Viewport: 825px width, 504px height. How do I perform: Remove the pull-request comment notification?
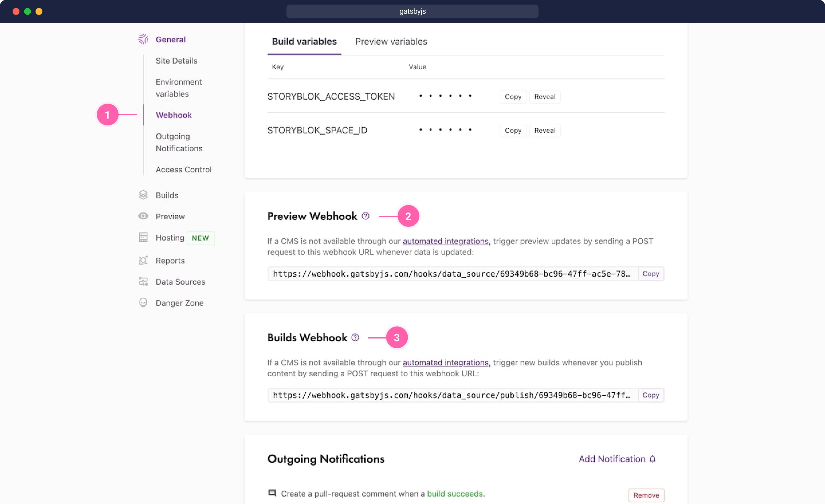tap(646, 495)
